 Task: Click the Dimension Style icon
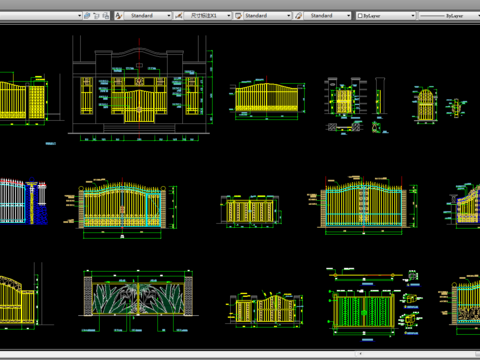[x=178, y=16]
